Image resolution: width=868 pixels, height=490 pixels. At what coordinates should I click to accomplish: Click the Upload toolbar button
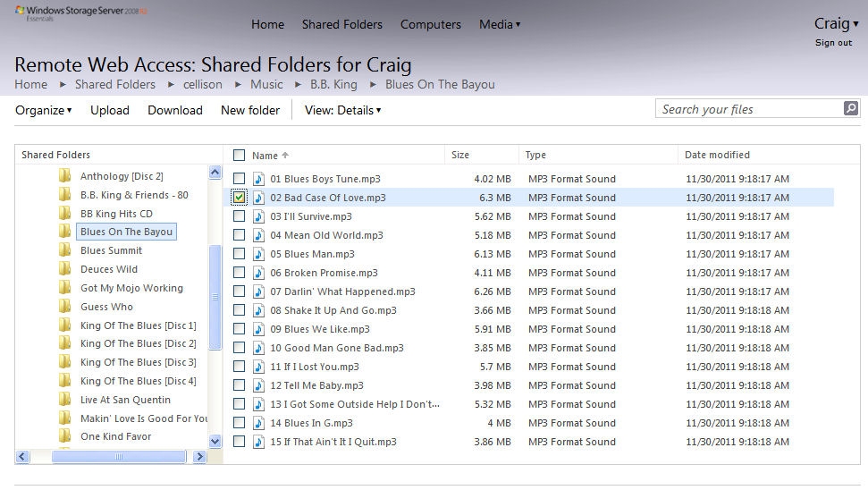110,110
